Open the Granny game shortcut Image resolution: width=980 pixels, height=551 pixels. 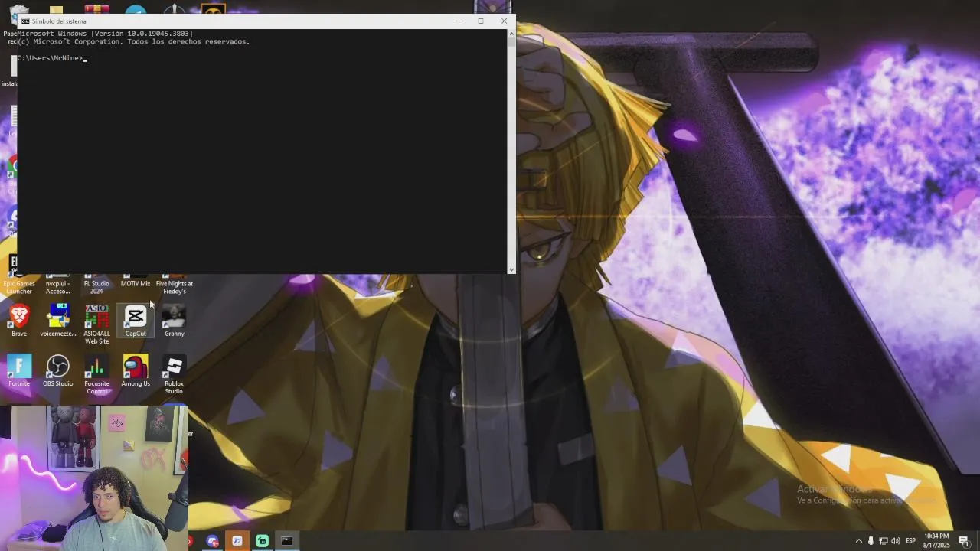coord(174,320)
